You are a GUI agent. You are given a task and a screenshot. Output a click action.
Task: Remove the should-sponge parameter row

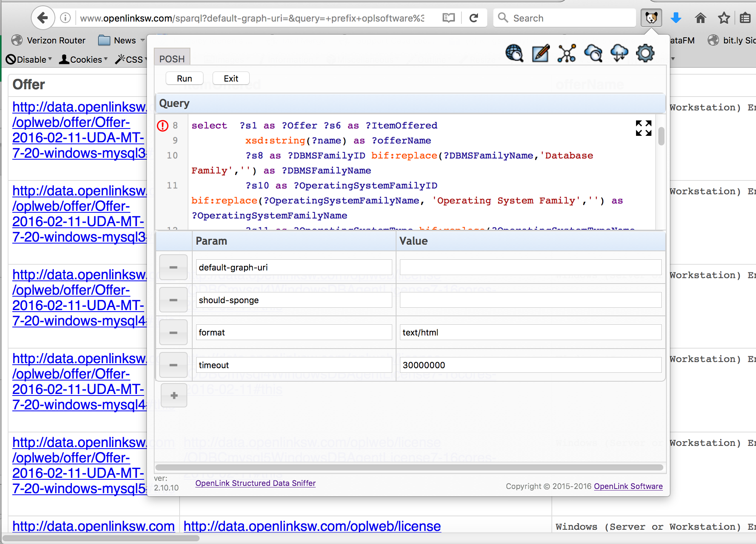point(173,300)
